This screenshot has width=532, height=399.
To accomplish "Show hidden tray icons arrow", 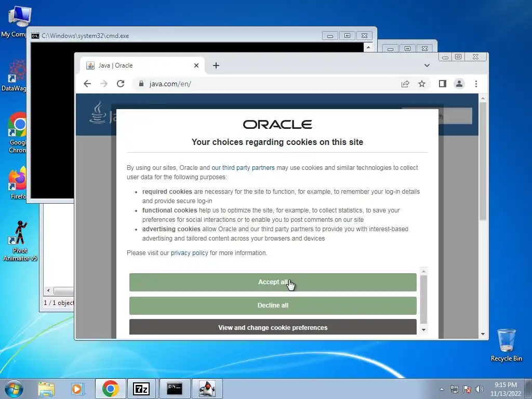I will pyautogui.click(x=442, y=389).
